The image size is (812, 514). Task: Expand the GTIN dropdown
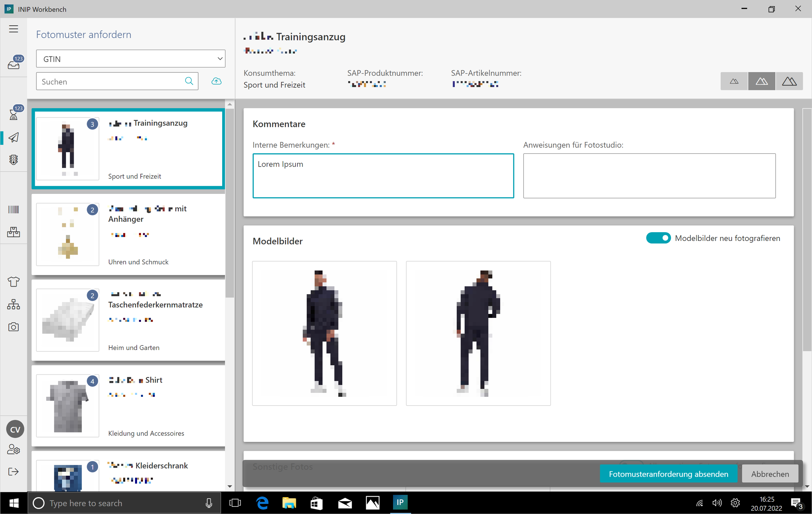tap(131, 59)
